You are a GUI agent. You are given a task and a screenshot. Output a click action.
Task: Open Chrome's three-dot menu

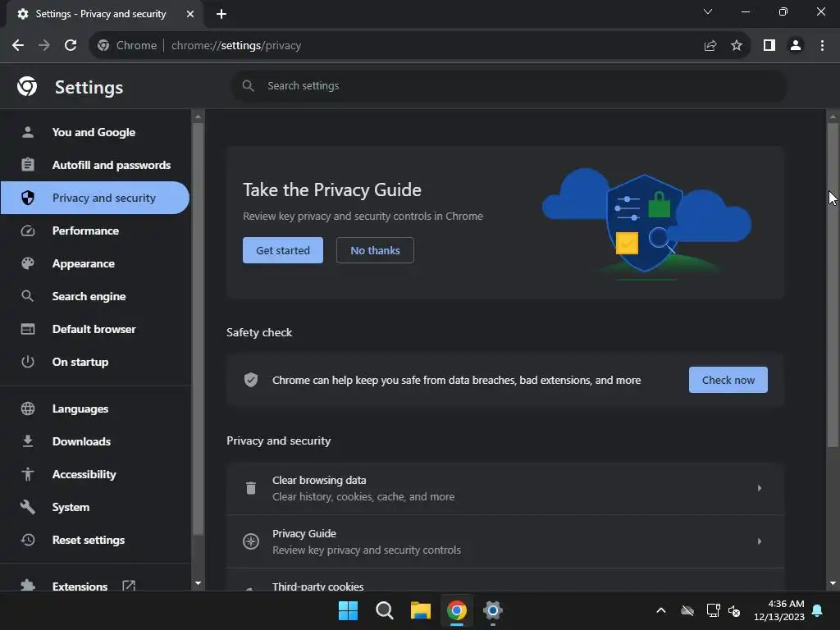pyautogui.click(x=822, y=46)
